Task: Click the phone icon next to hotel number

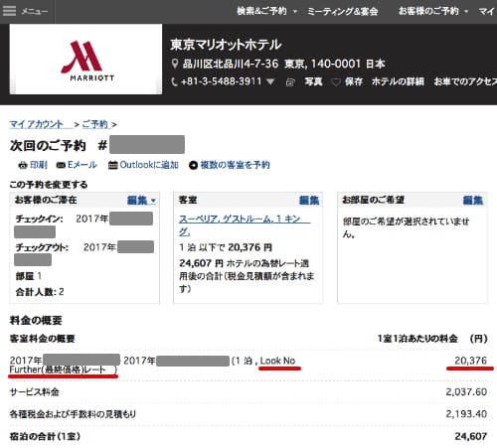Action: click(174, 81)
